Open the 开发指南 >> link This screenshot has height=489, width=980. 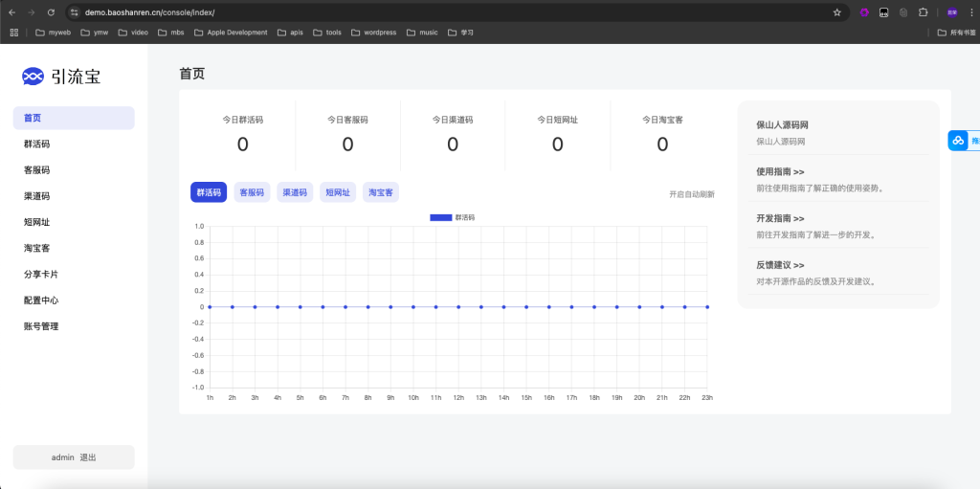780,219
